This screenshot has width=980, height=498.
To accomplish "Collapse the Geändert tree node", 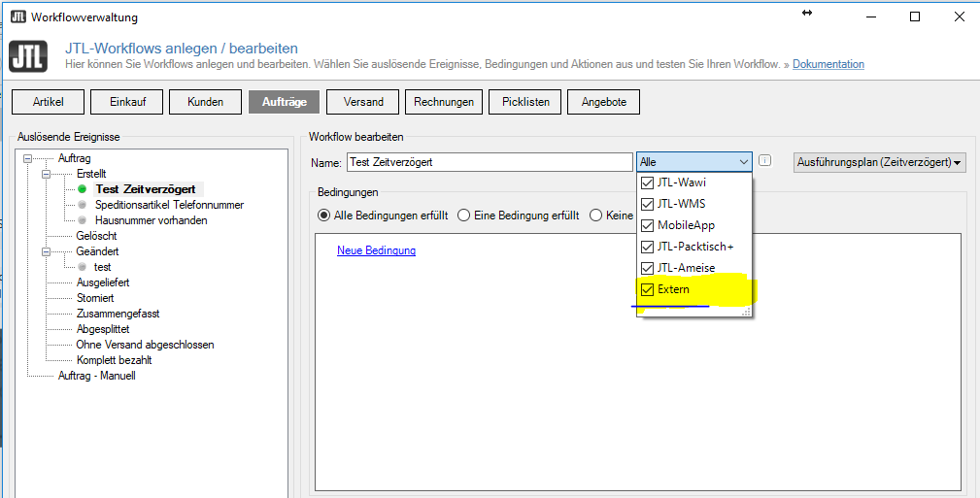I will [46, 251].
